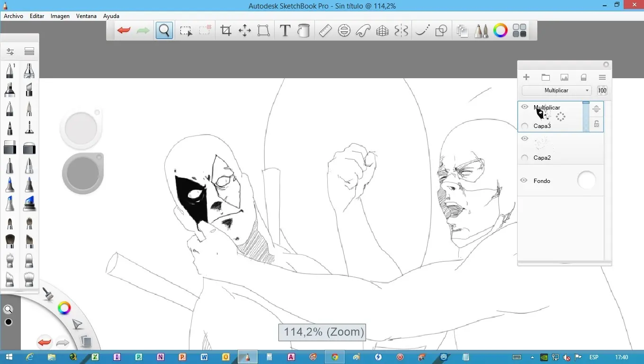Click the Capa2 layer radio circle
The width and height of the screenshot is (644, 364).
point(524,158)
